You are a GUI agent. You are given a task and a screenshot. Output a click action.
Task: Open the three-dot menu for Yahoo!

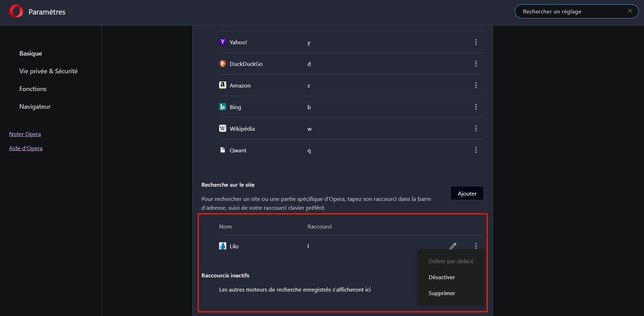476,42
